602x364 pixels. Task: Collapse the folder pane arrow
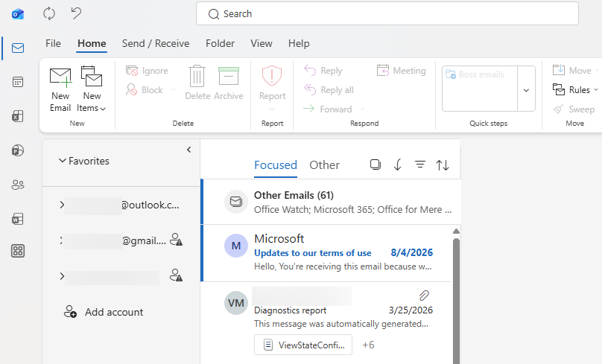pyautogui.click(x=188, y=150)
